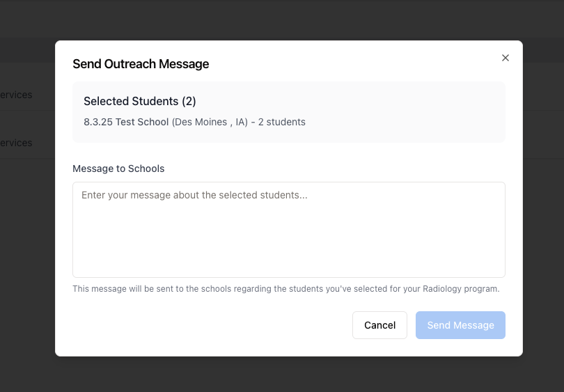
Task: Click the "Message to Schools" field label
Action: [x=118, y=168]
